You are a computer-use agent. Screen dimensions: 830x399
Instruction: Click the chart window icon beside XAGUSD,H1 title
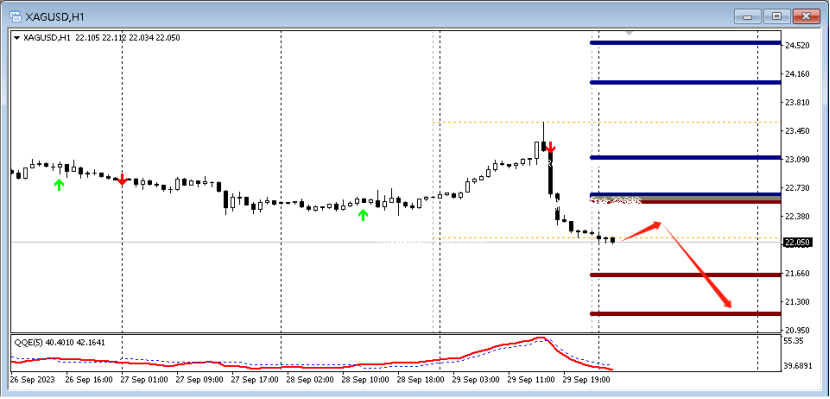click(x=15, y=16)
